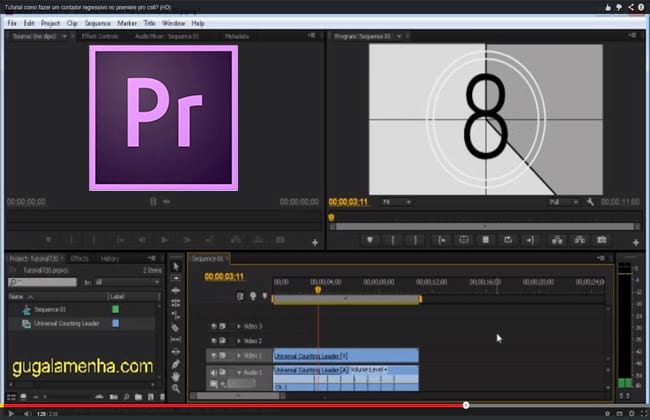Collapse the Audio 1 track
This screenshot has height=420, width=650.
click(x=239, y=372)
